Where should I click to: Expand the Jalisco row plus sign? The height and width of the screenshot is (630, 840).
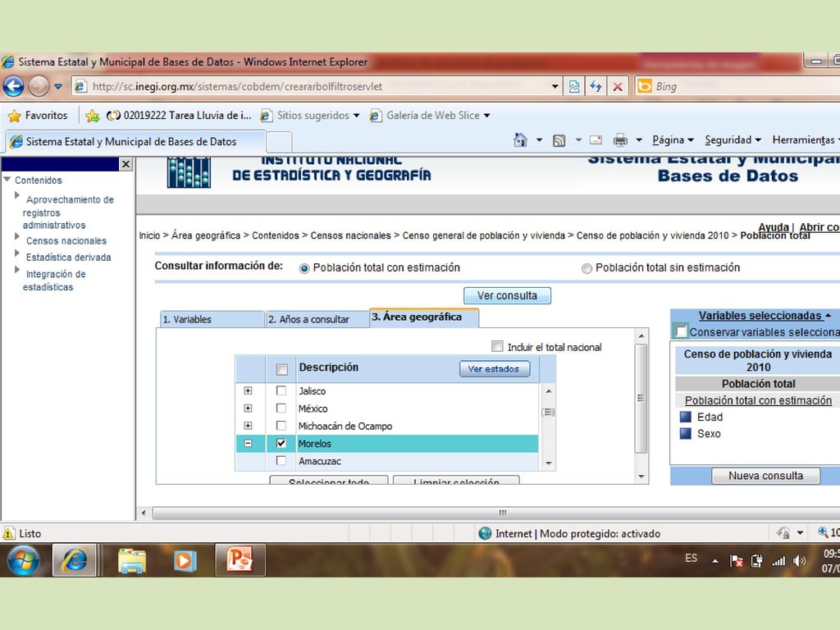tap(248, 390)
